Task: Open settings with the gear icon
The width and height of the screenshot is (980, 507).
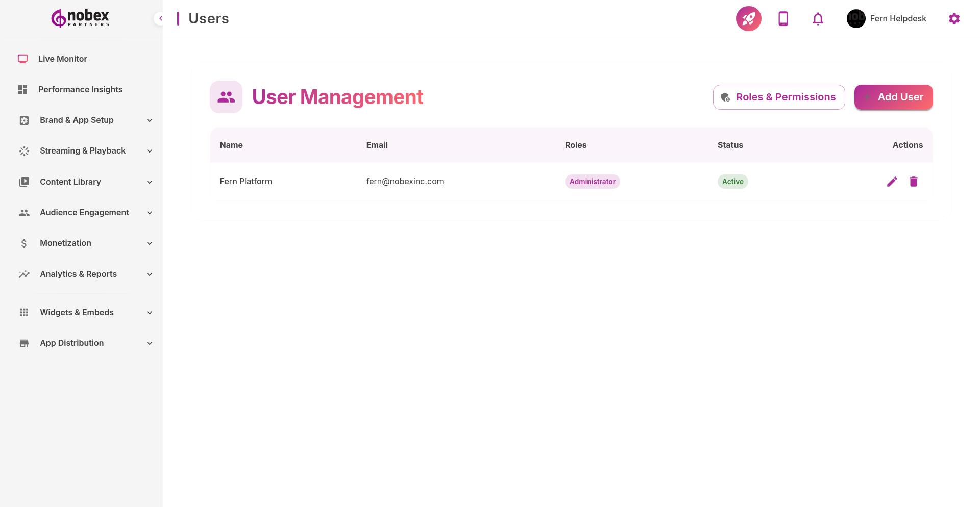Action: click(954, 18)
